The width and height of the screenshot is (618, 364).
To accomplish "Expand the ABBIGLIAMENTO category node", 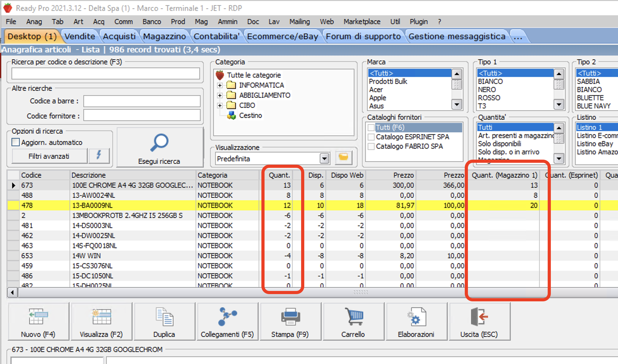I will pyautogui.click(x=220, y=95).
